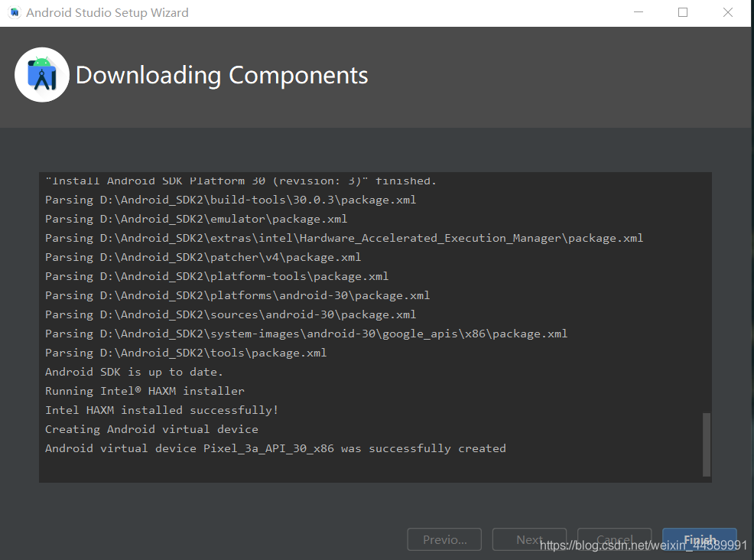
Task: Maximize the Setup Wizard window
Action: pos(683,12)
